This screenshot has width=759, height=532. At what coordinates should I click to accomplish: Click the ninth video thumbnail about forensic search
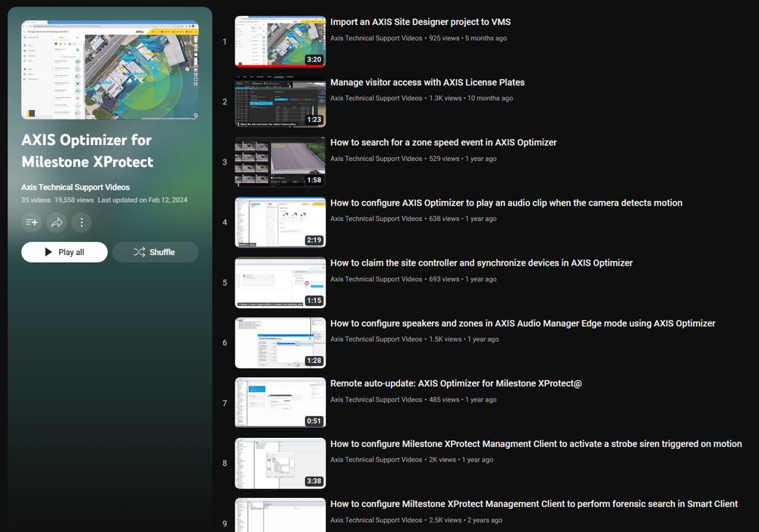tap(280, 515)
